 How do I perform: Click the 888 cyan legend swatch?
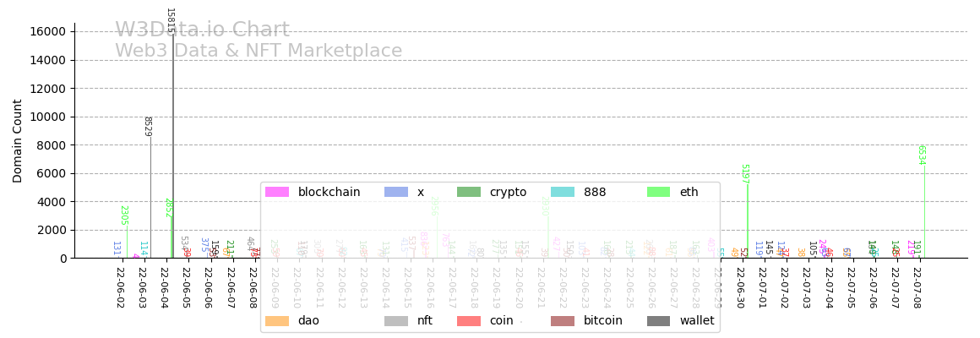click(x=563, y=192)
